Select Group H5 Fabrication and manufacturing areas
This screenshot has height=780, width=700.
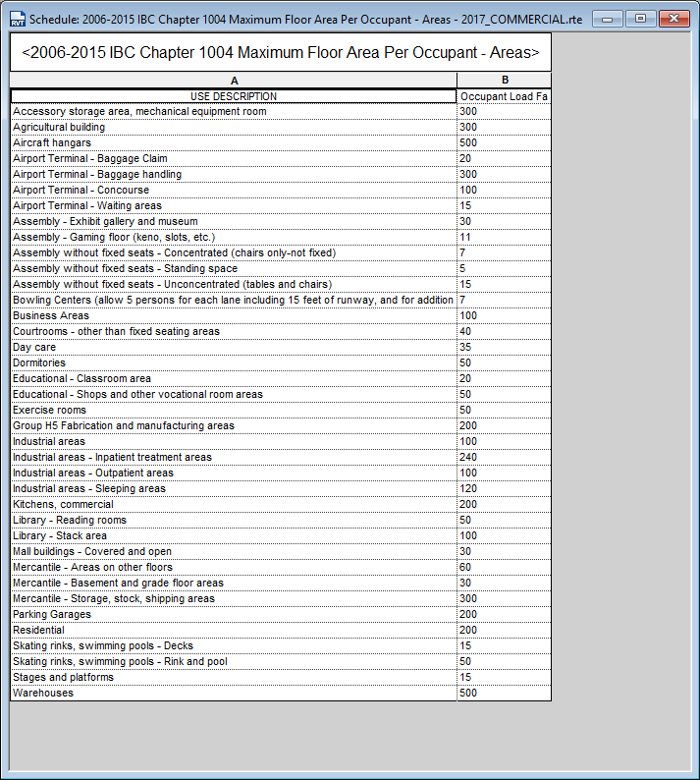point(234,425)
